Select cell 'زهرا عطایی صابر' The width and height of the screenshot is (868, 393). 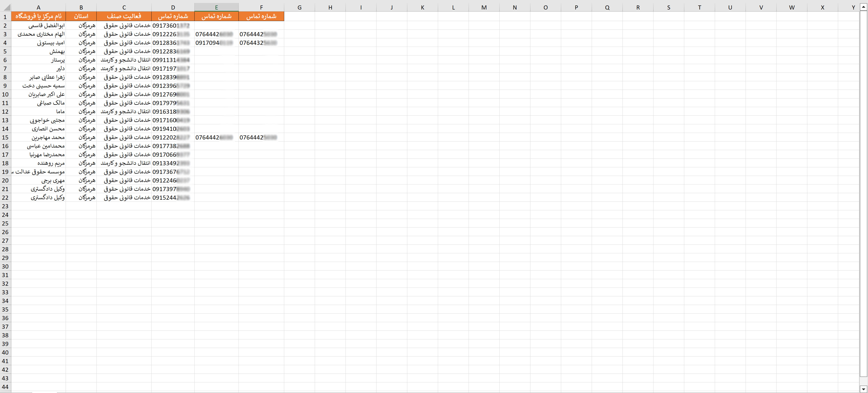(x=38, y=77)
